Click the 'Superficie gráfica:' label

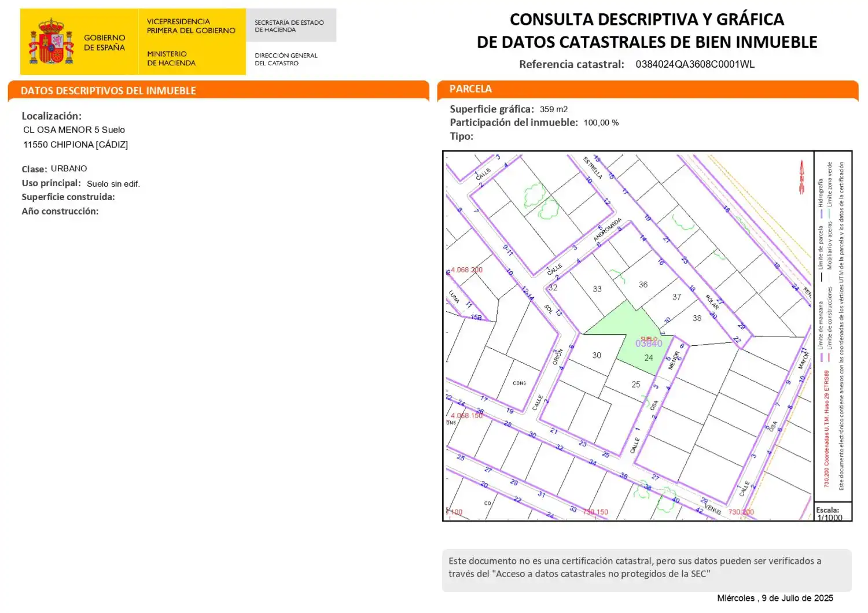click(492, 109)
